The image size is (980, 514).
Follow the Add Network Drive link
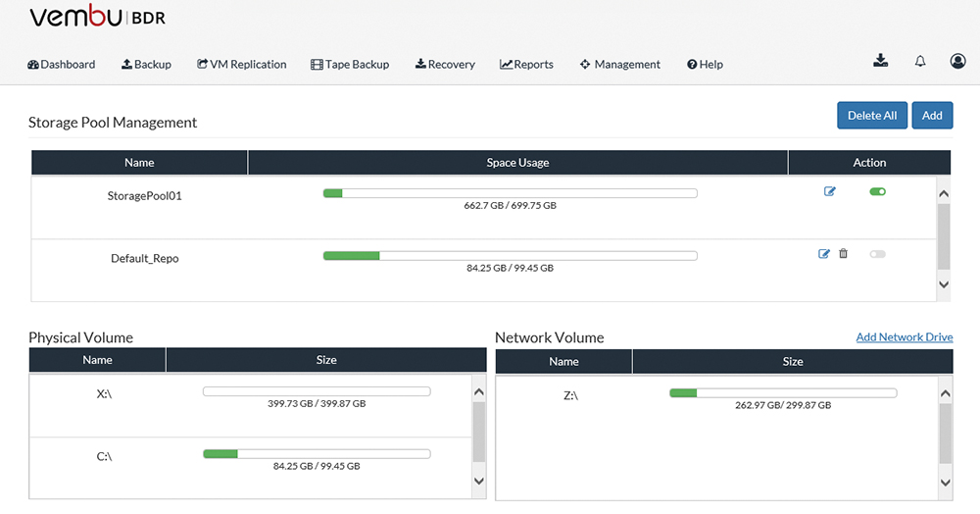pos(905,337)
